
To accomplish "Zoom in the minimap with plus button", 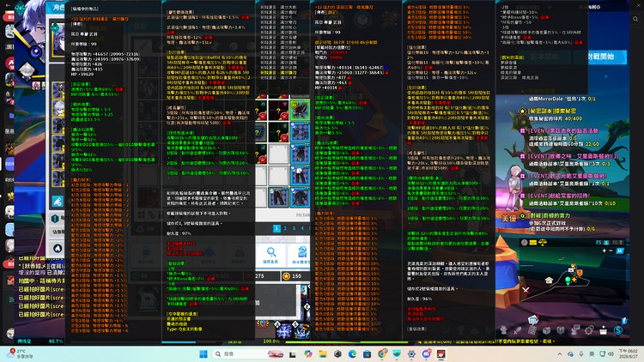I will point(605,250).
